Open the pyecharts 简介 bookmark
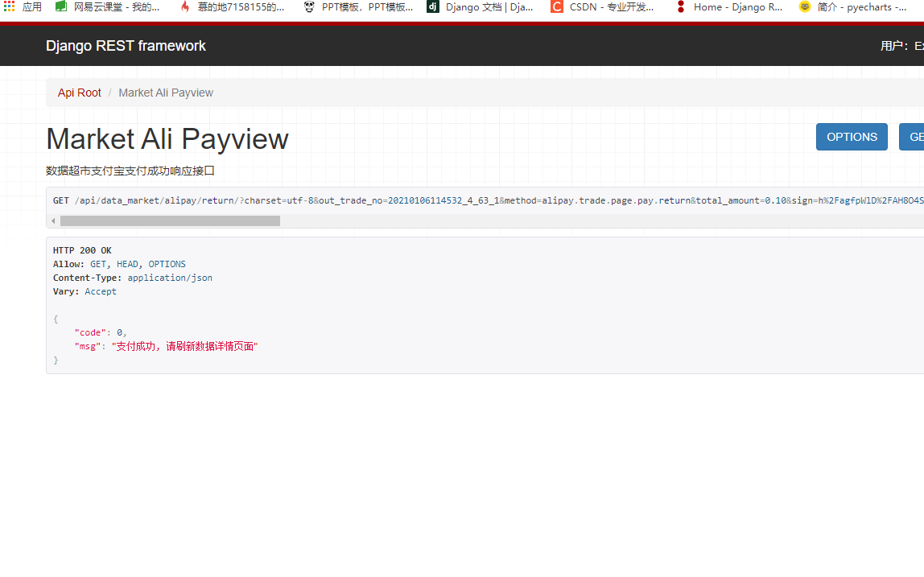Screen dimensions: 924x577 coord(852,7)
